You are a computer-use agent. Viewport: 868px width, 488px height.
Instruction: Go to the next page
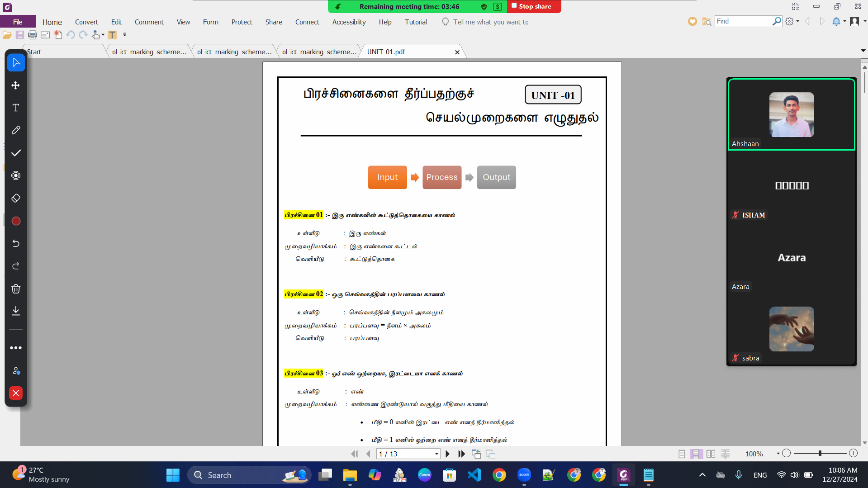pyautogui.click(x=447, y=454)
